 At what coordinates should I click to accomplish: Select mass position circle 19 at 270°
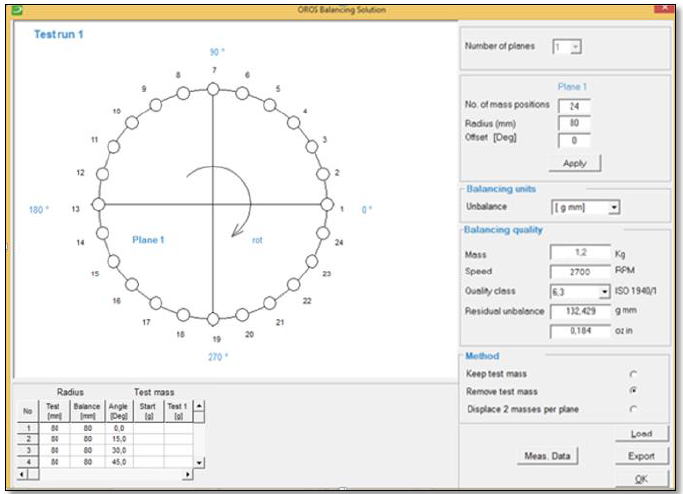[213, 319]
